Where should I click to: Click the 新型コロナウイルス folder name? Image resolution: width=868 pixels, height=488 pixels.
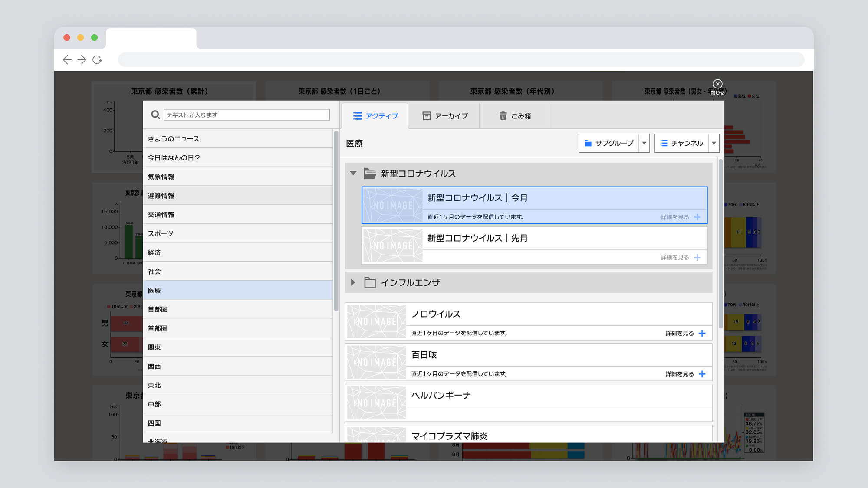[418, 174]
